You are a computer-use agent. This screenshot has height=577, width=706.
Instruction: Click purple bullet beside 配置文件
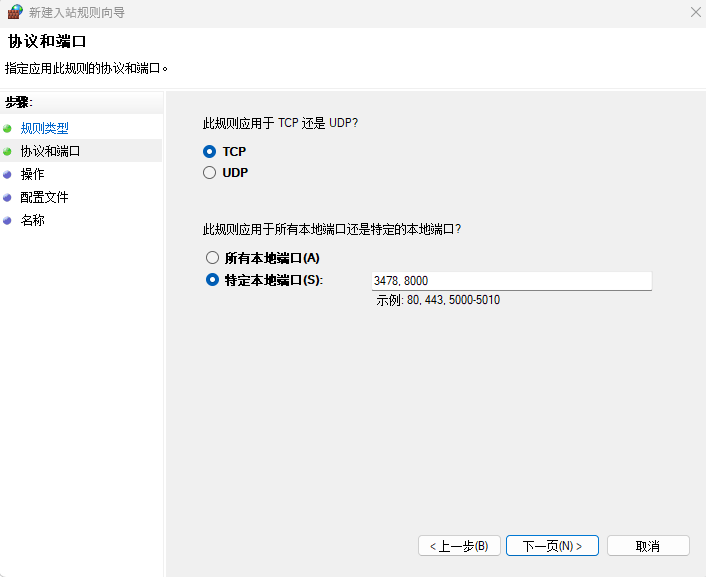click(x=7, y=197)
